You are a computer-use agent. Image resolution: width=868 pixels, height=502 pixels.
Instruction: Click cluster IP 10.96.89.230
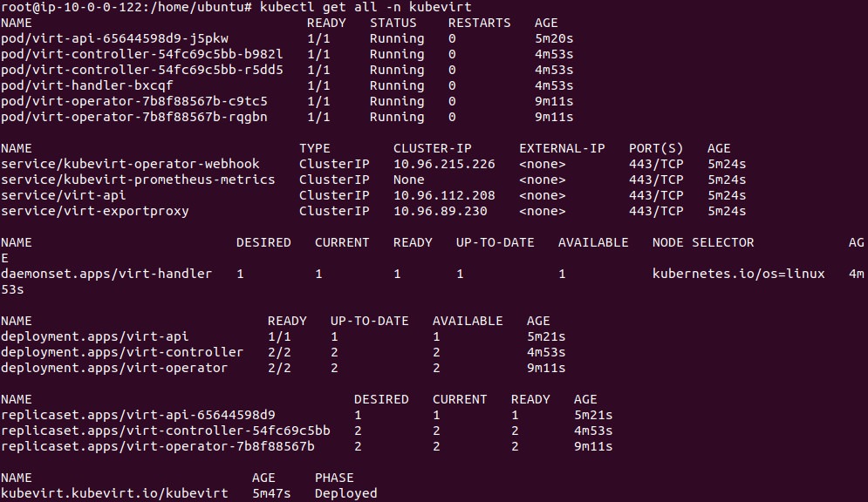pyautogui.click(x=440, y=211)
